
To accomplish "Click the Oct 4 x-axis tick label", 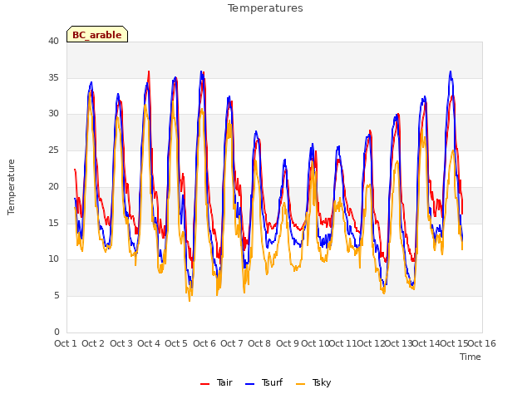I will (x=149, y=343).
